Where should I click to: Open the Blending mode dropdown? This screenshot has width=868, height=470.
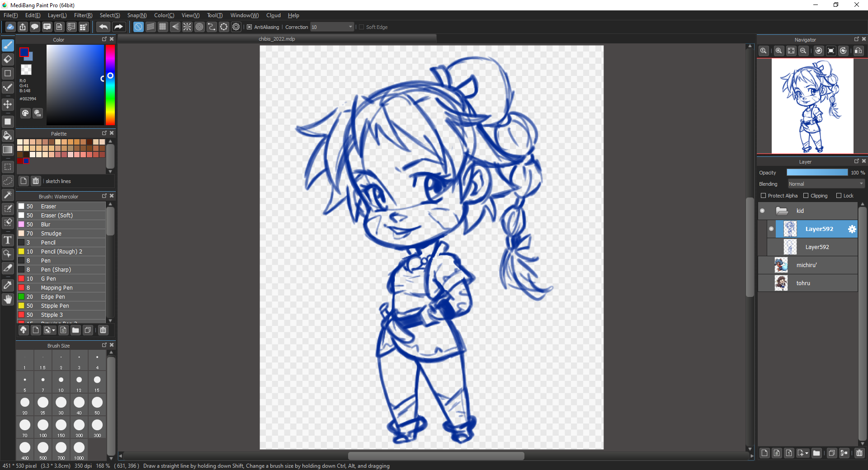click(826, 184)
